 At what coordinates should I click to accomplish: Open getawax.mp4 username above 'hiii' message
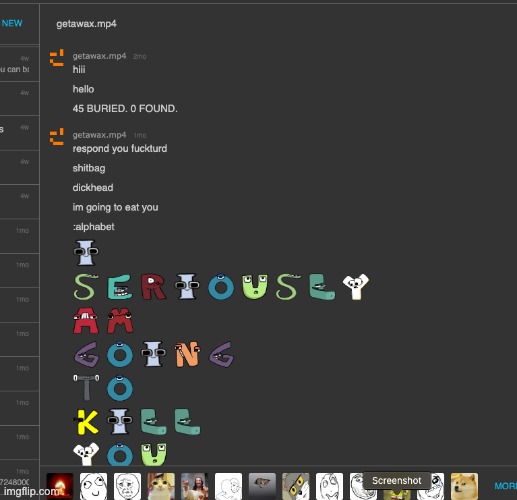click(99, 56)
